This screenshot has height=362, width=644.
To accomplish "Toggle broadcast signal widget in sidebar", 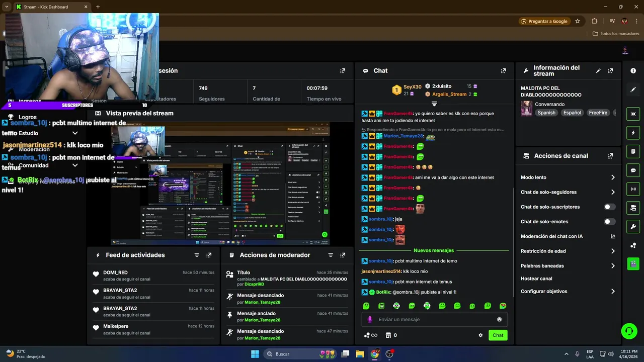I will 633,189.
